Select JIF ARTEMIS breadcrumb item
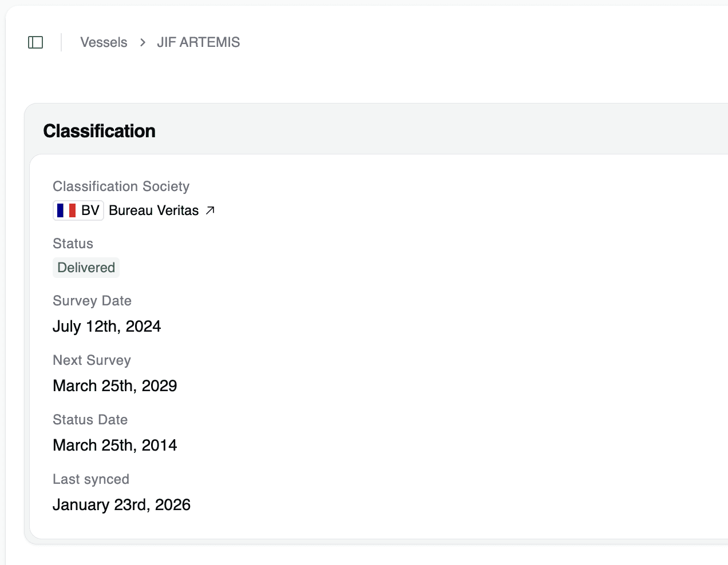The width and height of the screenshot is (728, 565). [199, 42]
